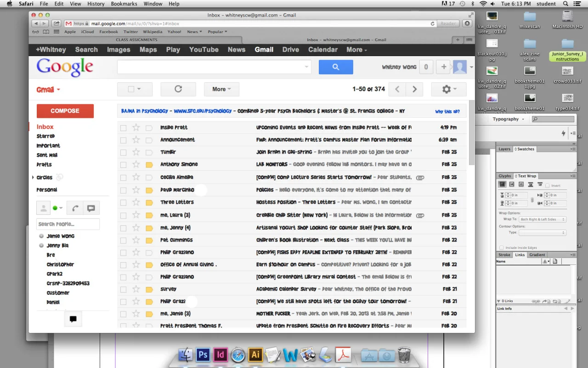
Task: Click the Calendar link in Google bar
Action: click(323, 50)
